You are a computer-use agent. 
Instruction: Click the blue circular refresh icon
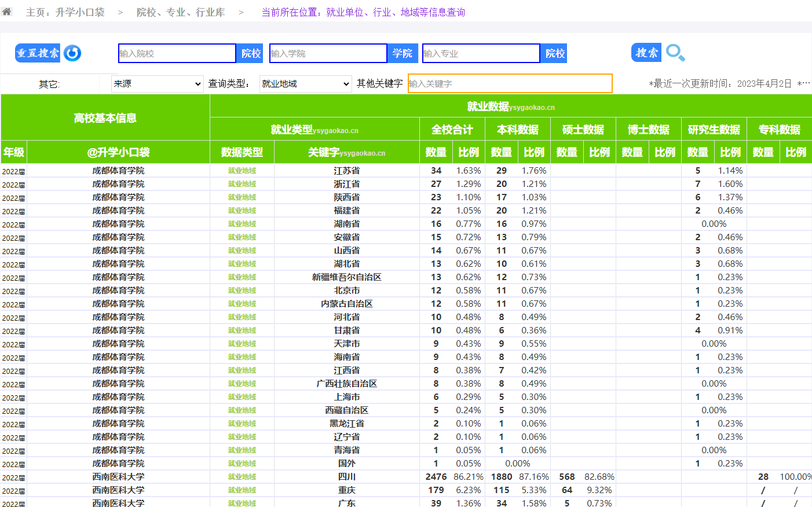pyautogui.click(x=72, y=53)
